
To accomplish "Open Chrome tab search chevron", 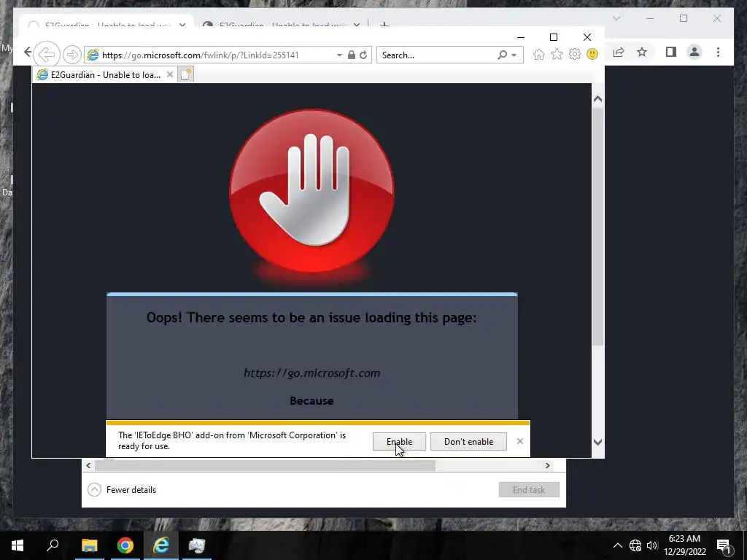I will [x=616, y=18].
